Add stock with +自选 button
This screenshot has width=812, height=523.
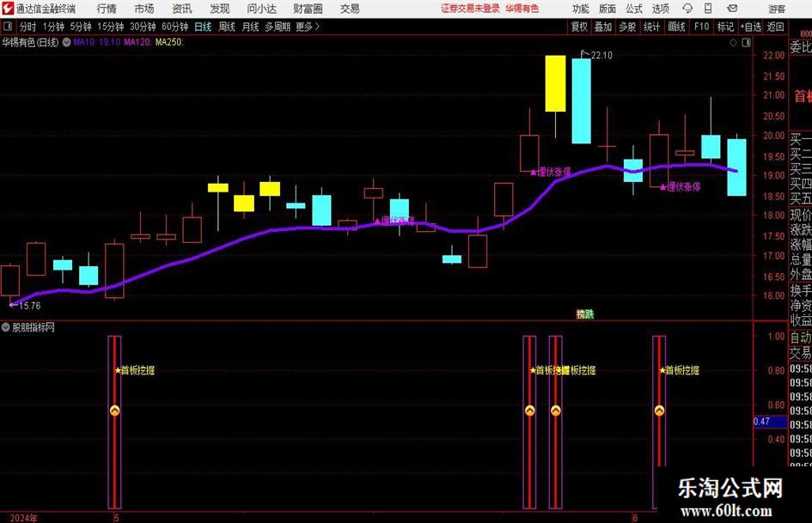point(750,27)
